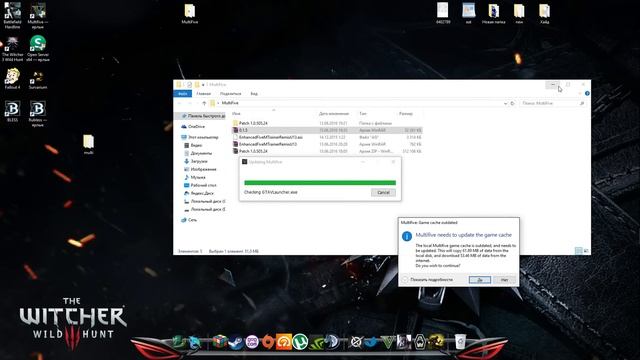Image resolution: width=640 pixels, height=360 pixels.
Task: Sort by Дата изменения column header
Action: coord(334,113)
